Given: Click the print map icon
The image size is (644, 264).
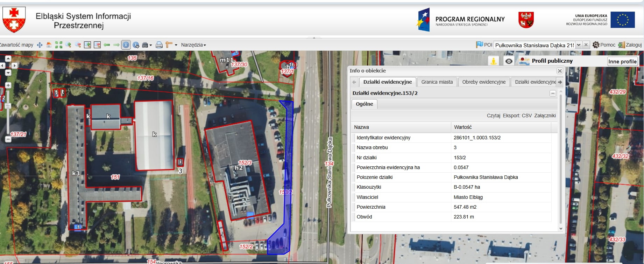Looking at the screenshot, I should (x=159, y=45).
